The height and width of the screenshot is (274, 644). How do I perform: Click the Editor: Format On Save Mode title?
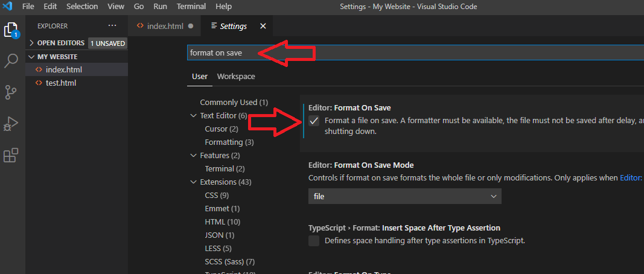[361, 165]
